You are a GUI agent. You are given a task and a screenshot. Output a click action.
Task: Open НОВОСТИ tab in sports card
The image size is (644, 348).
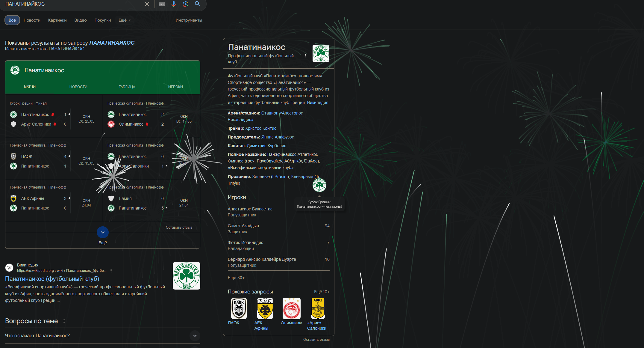tap(78, 87)
